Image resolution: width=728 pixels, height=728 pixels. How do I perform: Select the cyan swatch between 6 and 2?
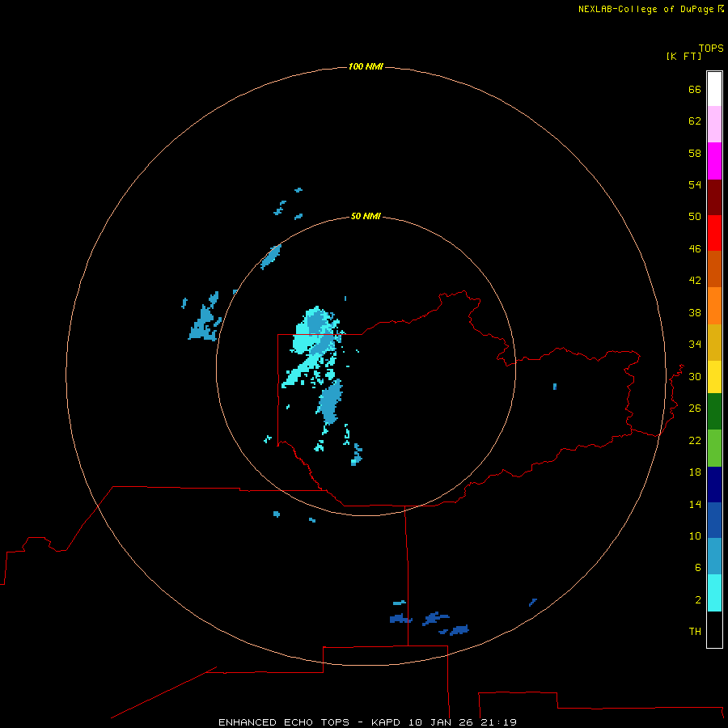point(714,593)
